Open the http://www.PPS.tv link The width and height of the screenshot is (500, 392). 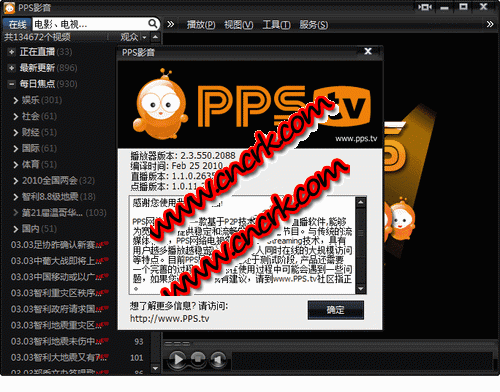(169, 319)
